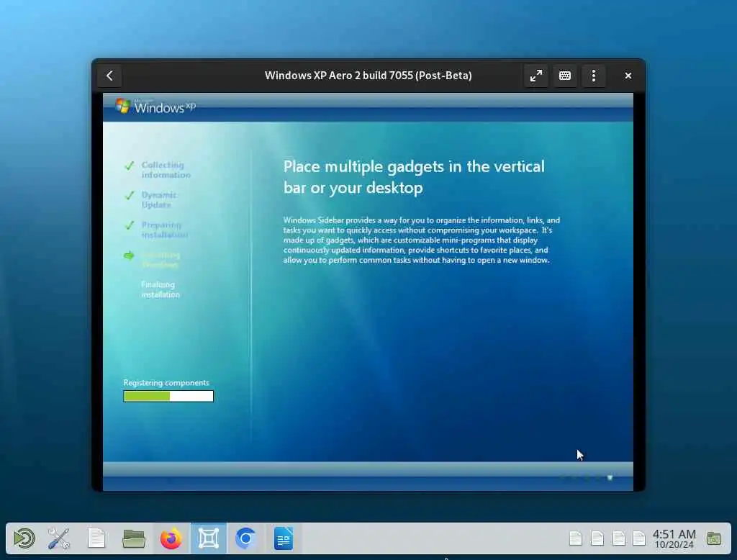Image resolution: width=737 pixels, height=560 pixels.
Task: Click the 'Collecting information' step text
Action: (x=166, y=170)
